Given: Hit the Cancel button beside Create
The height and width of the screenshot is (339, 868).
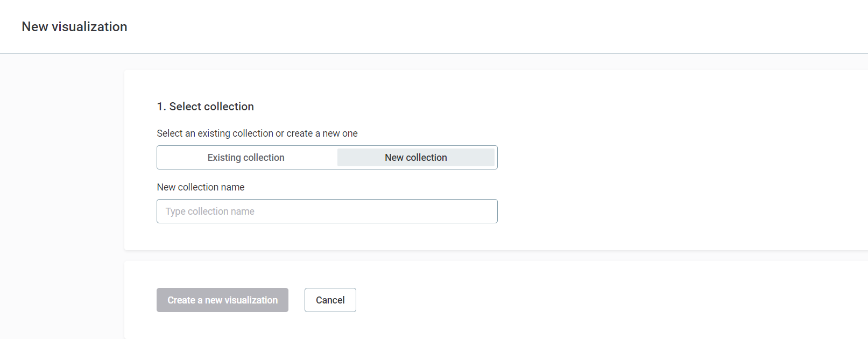Looking at the screenshot, I should click(x=330, y=300).
